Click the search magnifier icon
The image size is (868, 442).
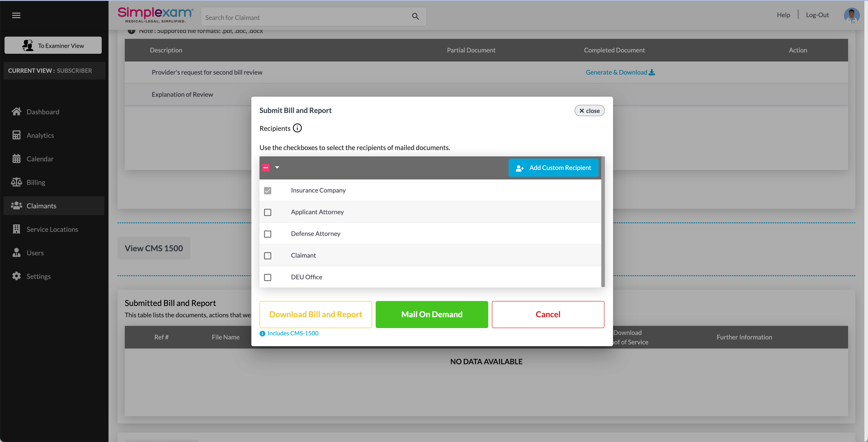[x=415, y=16]
